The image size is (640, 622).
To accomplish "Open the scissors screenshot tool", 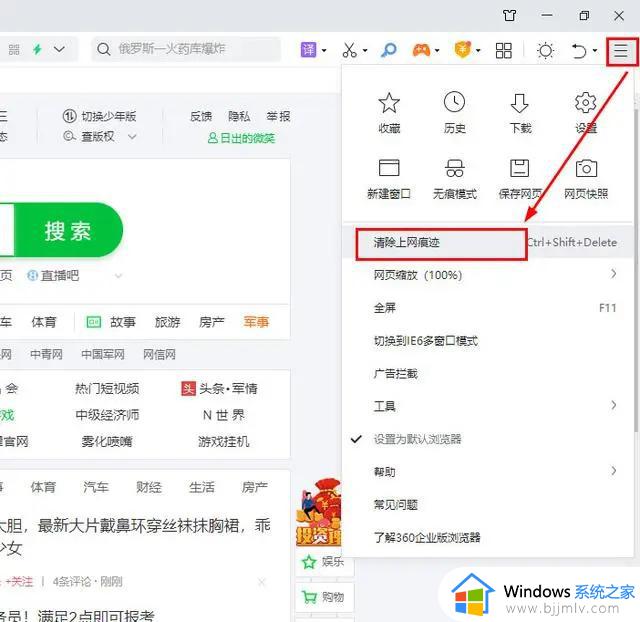I will 349,50.
